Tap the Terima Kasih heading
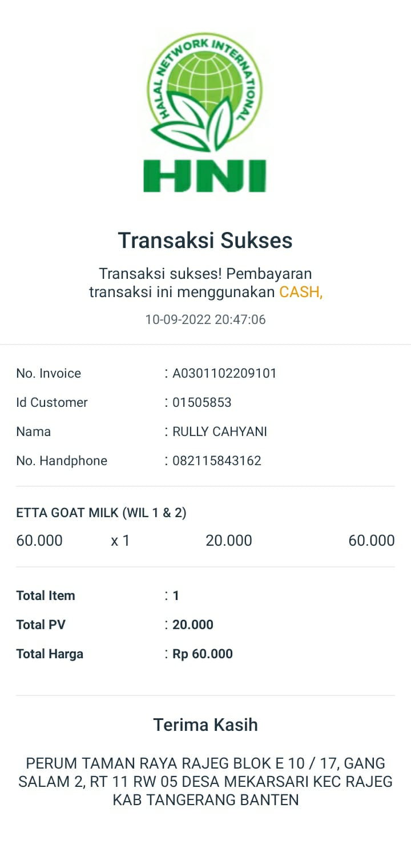411x868 pixels. coord(205,725)
